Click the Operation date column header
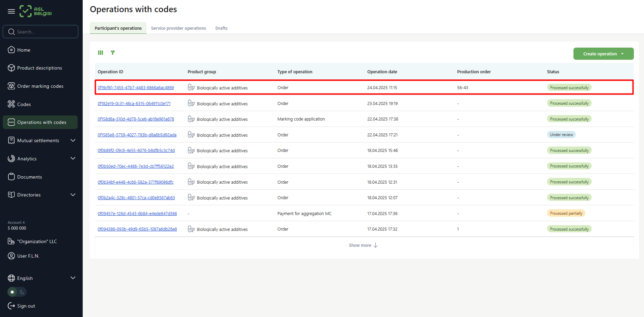The image size is (644, 317). click(382, 72)
